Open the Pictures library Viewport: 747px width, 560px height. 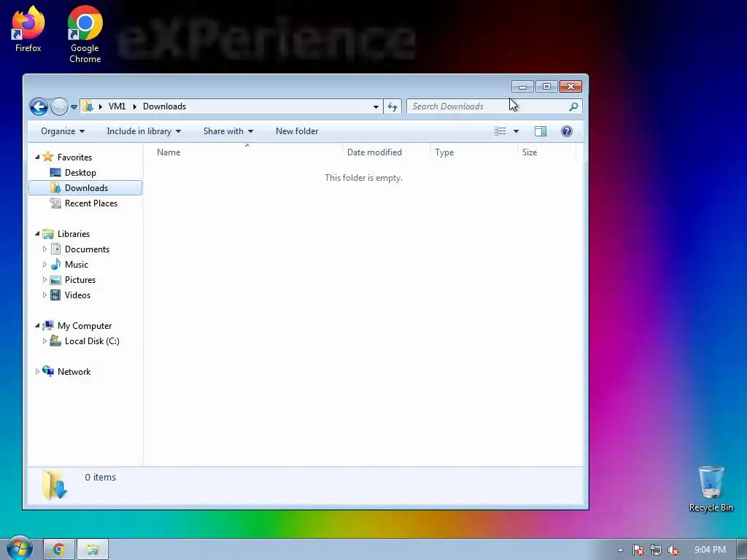coord(80,279)
